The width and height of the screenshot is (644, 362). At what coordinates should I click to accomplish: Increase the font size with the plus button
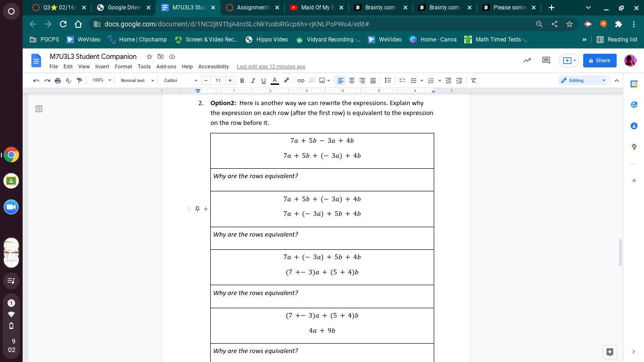point(230,81)
